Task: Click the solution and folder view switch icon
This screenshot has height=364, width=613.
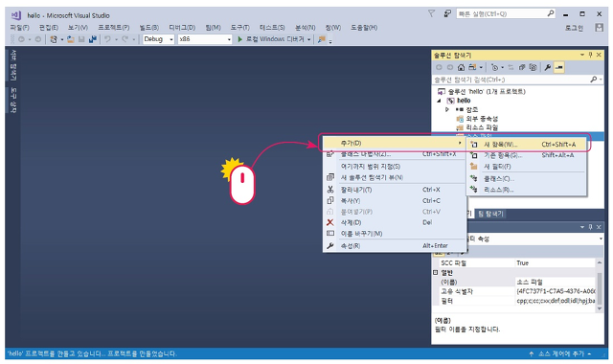Action: pyautogui.click(x=472, y=67)
